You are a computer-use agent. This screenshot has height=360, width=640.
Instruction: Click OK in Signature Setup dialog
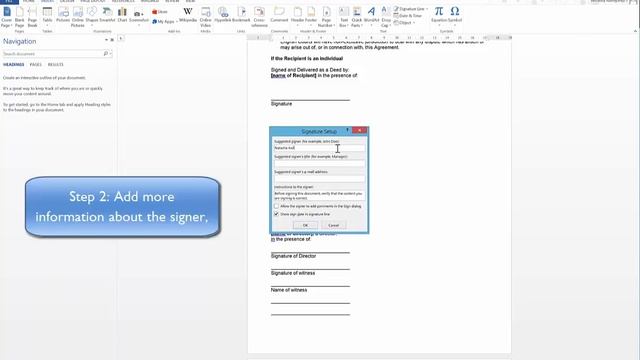[x=305, y=225]
